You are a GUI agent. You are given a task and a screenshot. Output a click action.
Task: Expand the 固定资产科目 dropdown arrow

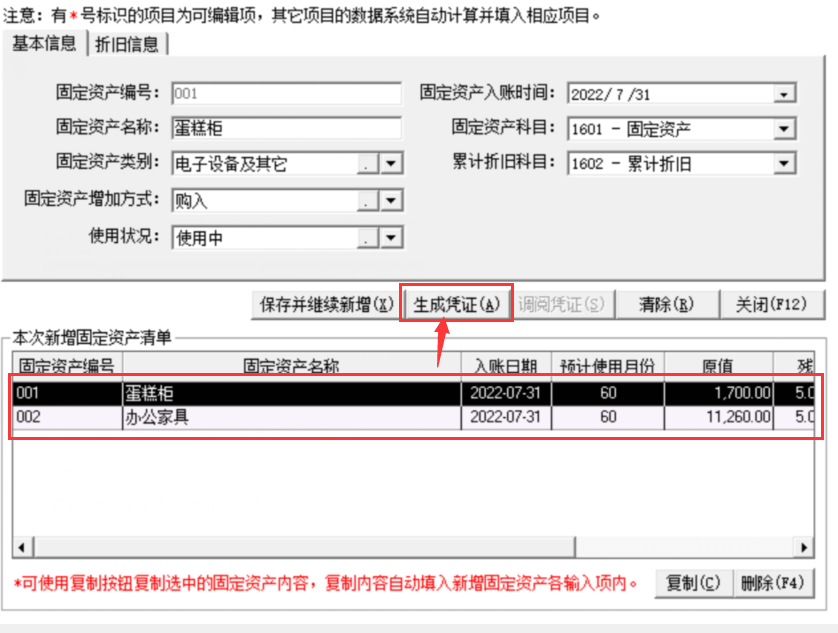[784, 129]
